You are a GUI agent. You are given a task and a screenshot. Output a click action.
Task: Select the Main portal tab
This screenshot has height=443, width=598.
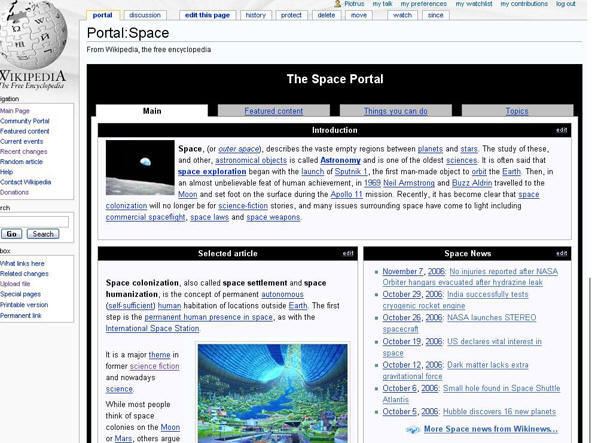(x=152, y=111)
